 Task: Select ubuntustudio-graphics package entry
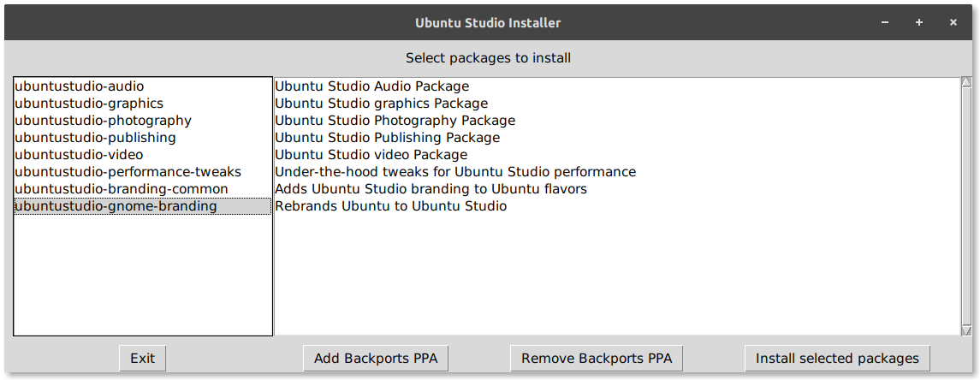click(89, 104)
